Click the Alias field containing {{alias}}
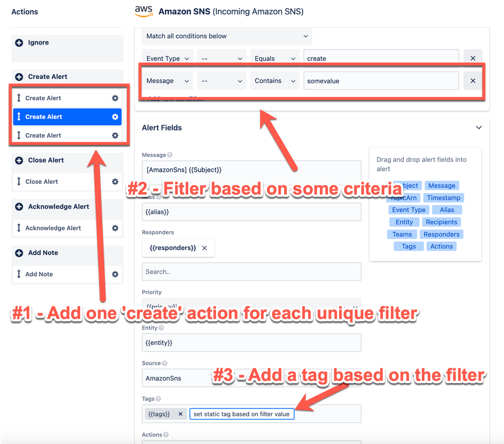 pyautogui.click(x=252, y=212)
